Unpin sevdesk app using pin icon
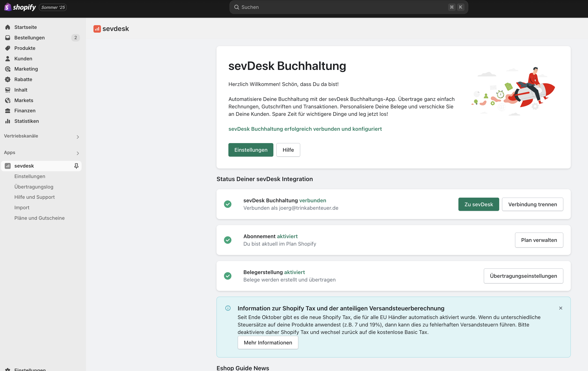 point(76,166)
